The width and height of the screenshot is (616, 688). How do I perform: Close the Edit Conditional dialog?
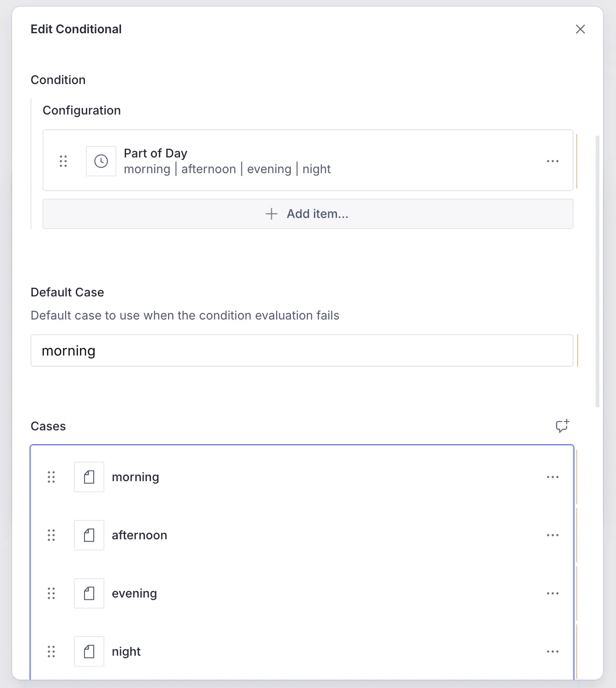pos(580,29)
